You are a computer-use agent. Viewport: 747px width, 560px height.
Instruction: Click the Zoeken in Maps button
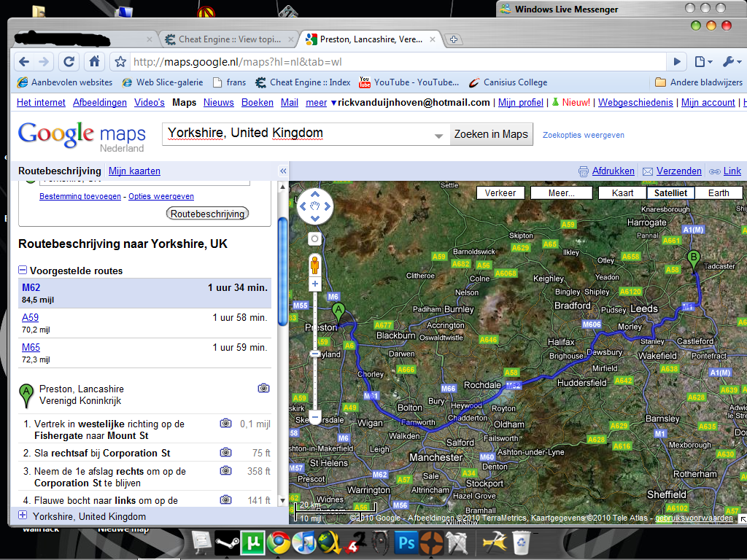point(491,134)
